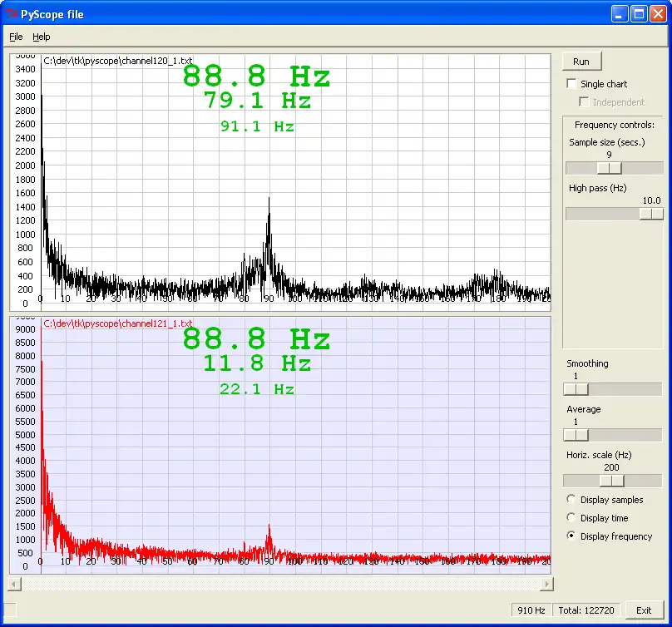Select the Display samples radio button
Screen dimensions: 672x627
[x=571, y=500]
